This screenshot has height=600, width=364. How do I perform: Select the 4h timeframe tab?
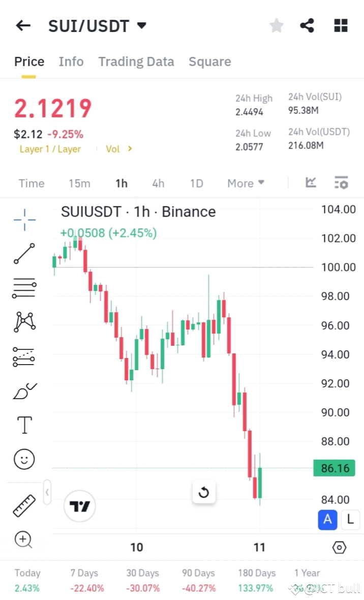coord(158,183)
